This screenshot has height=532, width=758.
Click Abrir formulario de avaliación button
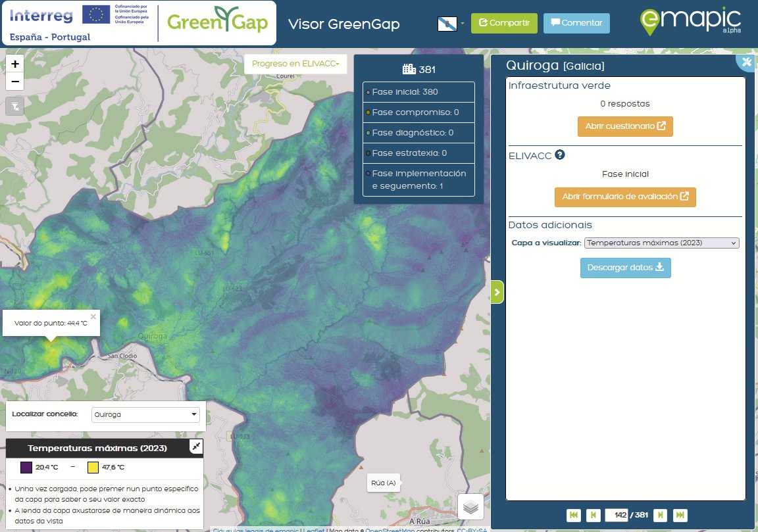tap(625, 197)
